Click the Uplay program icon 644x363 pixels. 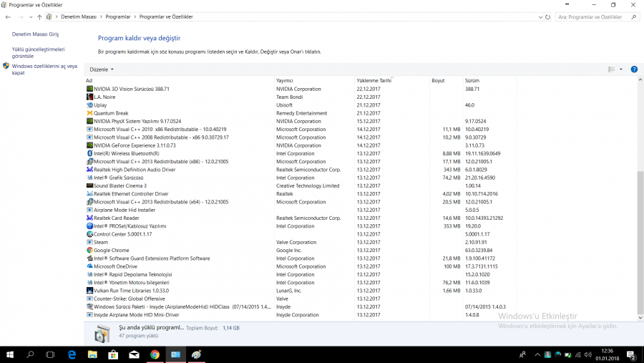tap(89, 105)
